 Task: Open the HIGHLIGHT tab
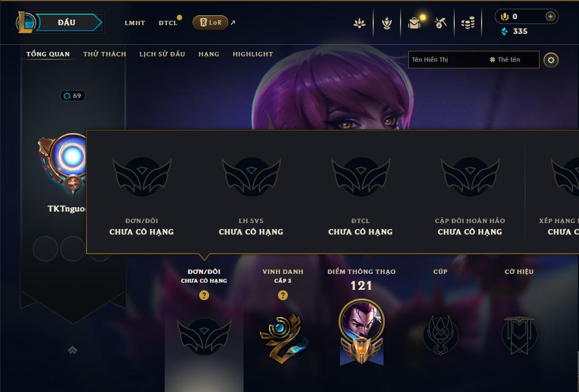(253, 54)
